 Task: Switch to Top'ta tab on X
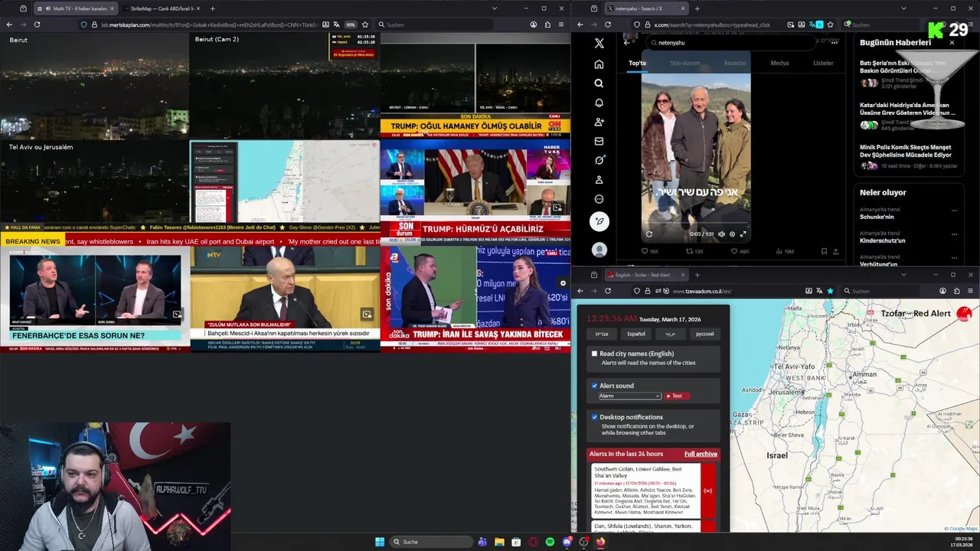(637, 63)
